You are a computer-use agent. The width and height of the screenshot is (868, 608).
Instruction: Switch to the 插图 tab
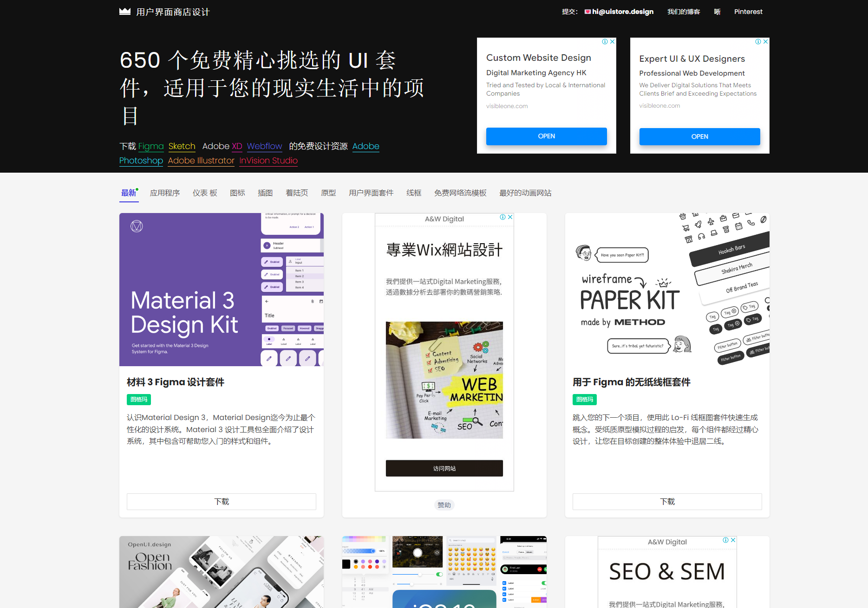click(265, 193)
